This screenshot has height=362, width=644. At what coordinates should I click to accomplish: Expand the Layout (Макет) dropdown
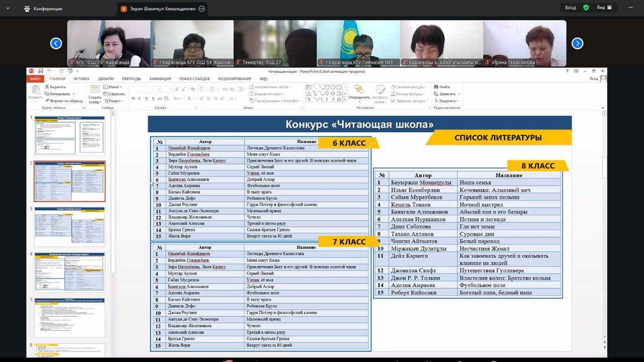coord(114,87)
